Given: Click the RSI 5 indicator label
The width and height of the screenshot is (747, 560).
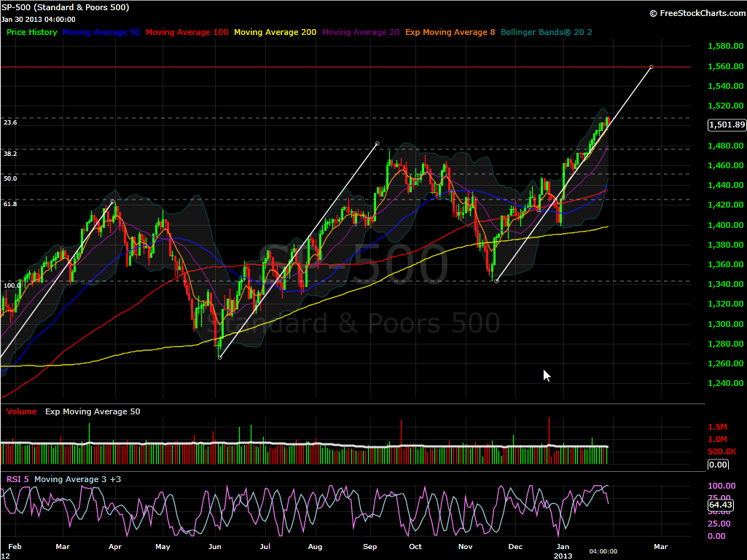Looking at the screenshot, I should (17, 479).
